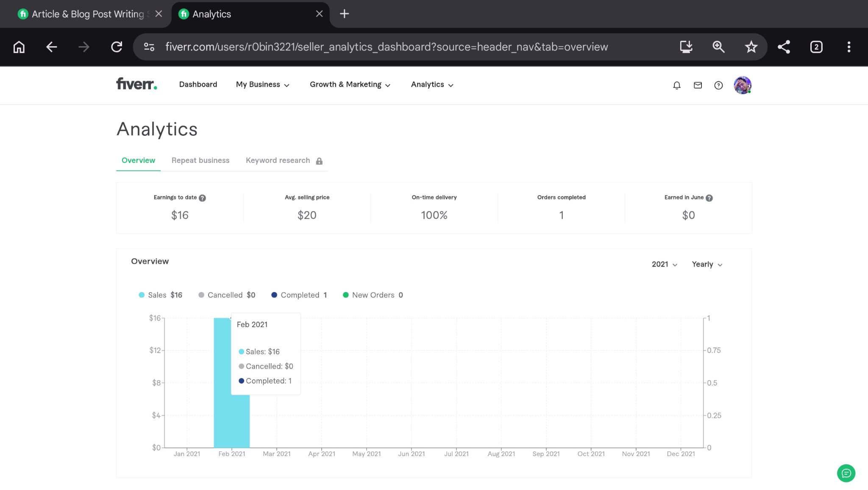Toggle the Completed legend series
Screen dimensions: 868x490
(x=299, y=295)
